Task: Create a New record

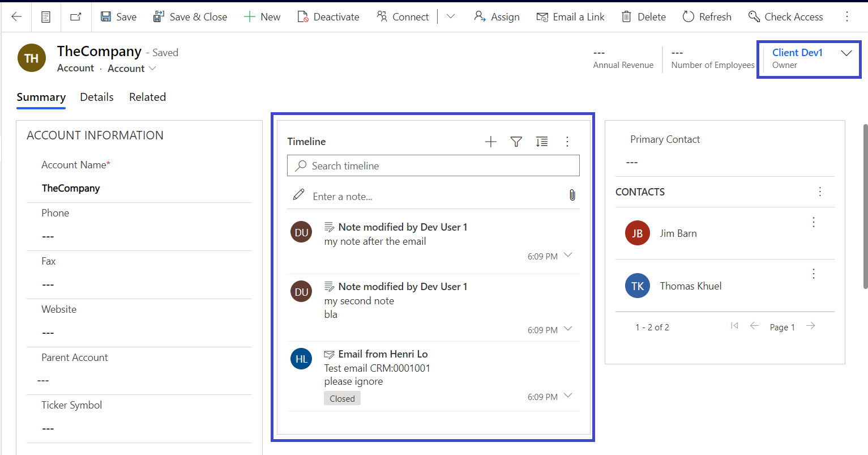Action: [262, 16]
